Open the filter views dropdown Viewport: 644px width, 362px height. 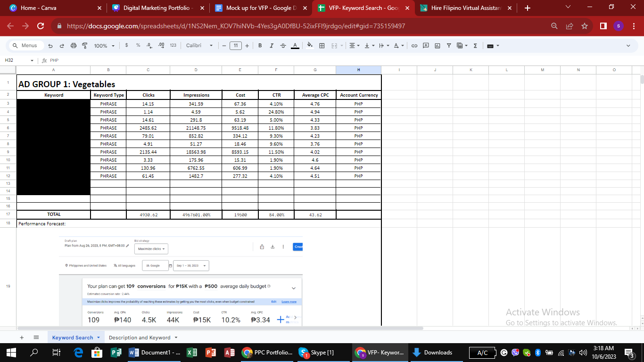[462, 46]
